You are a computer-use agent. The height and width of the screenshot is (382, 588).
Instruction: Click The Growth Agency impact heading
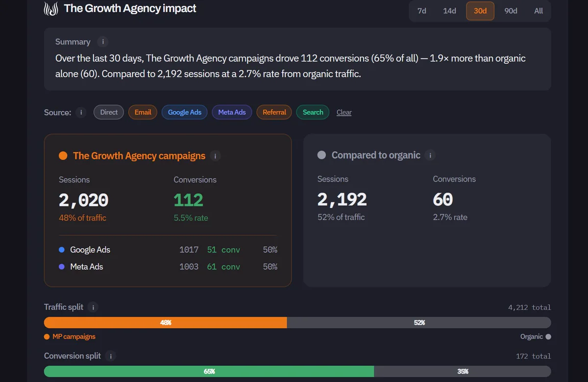(130, 9)
